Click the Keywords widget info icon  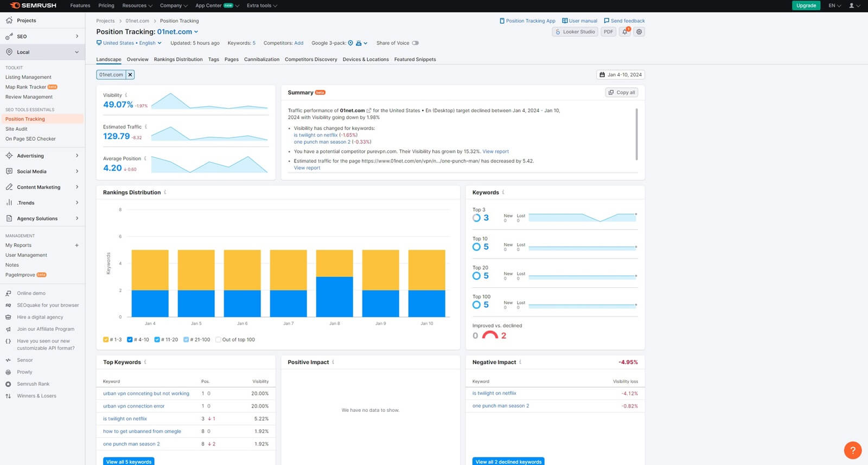click(x=503, y=192)
